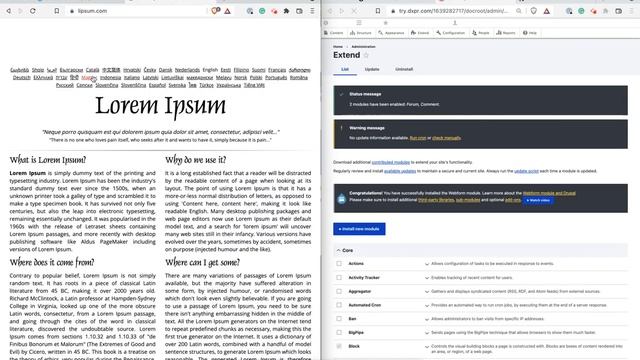This screenshot has height=360, width=640.
Task: Bookmark the try.dxpr.com page
Action: click(x=378, y=11)
